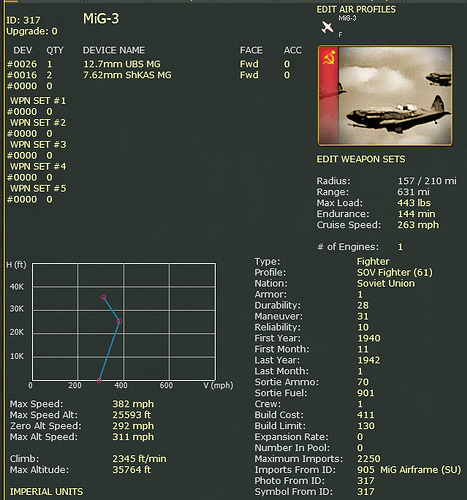Click the Imports From ID value 905
467x500 pixels.
pos(366,470)
